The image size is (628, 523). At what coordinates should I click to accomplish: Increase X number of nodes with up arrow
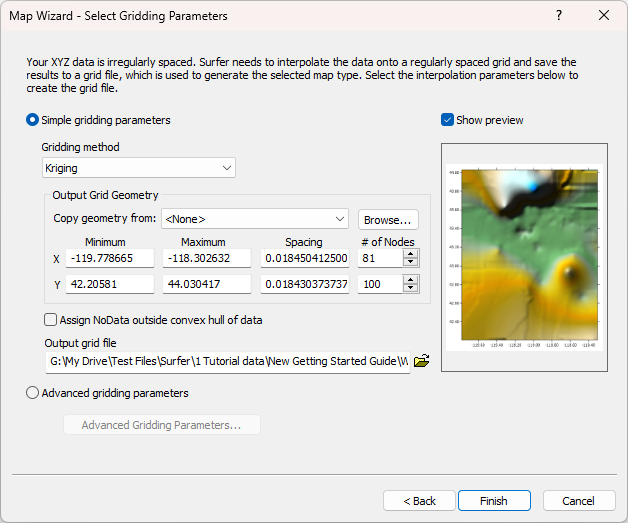(x=411, y=254)
